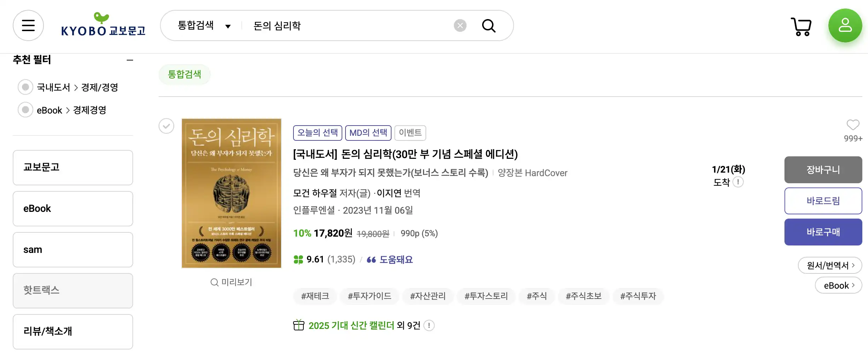
Task: Click the green user profile icon
Action: click(x=845, y=25)
